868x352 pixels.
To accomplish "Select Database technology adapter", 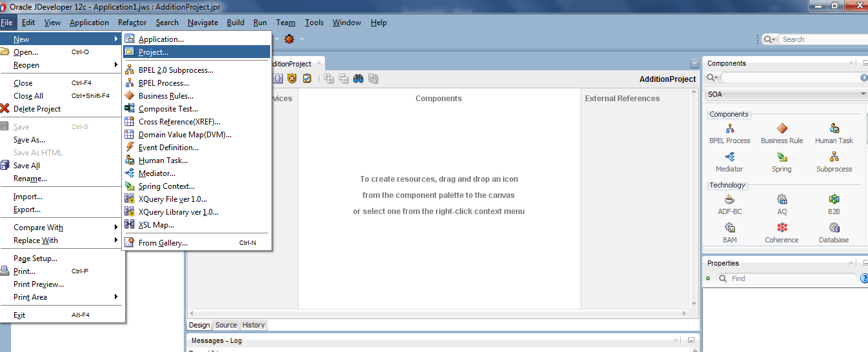I will pyautogui.click(x=834, y=233).
